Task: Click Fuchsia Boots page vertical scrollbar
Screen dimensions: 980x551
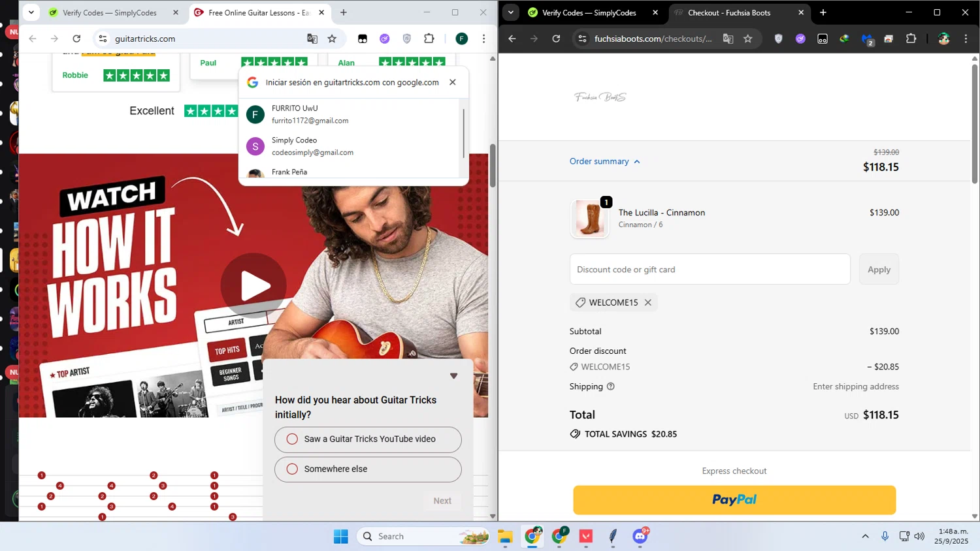Action: pyautogui.click(x=974, y=124)
